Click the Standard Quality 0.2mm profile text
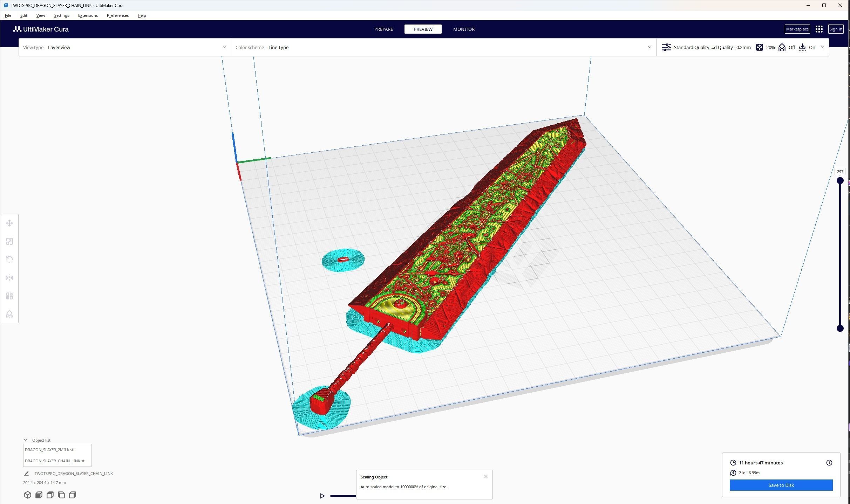 (712, 47)
